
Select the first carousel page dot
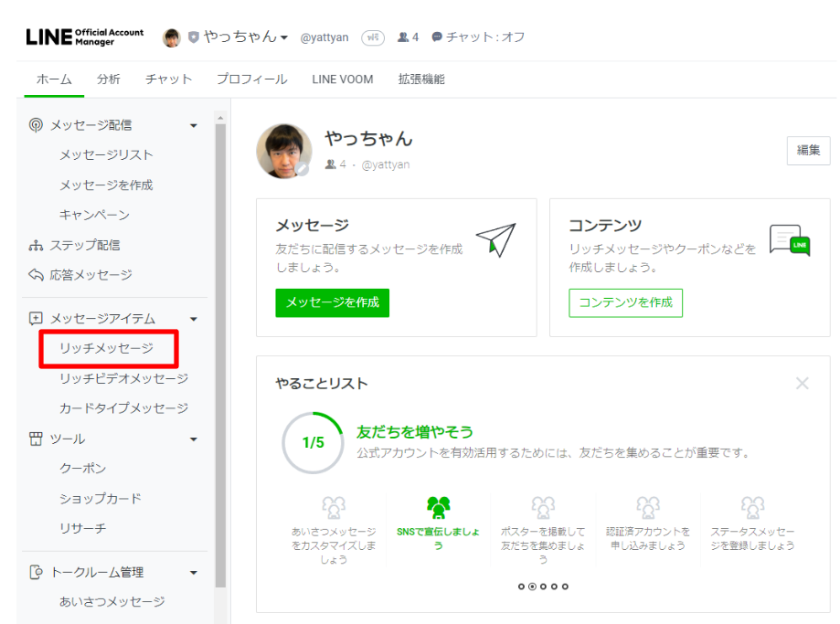pos(521,587)
